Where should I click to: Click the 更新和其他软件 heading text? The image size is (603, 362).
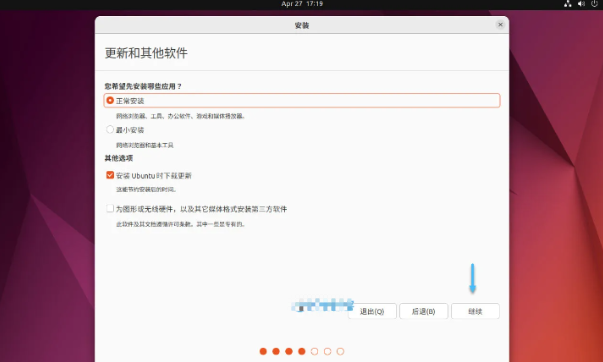pyautogui.click(x=146, y=53)
